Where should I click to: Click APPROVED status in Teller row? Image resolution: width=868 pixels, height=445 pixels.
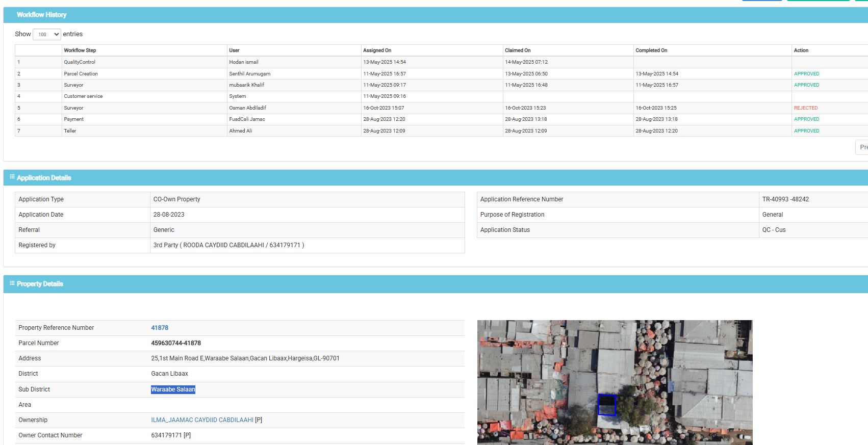pos(806,131)
